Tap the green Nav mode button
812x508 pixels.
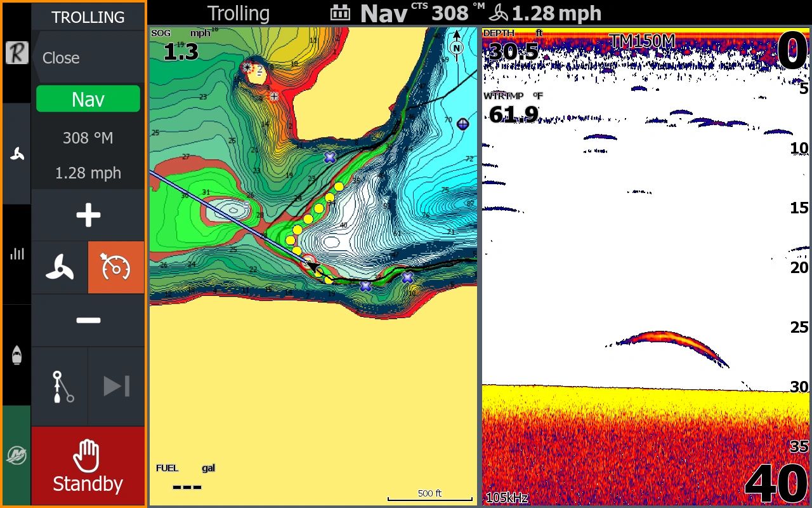[88, 99]
